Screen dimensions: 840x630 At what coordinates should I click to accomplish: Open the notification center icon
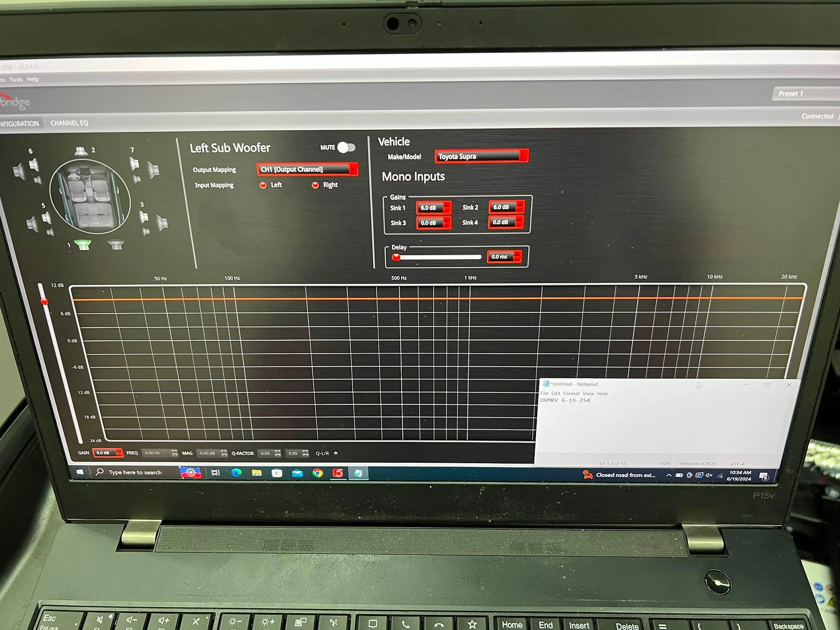click(x=764, y=476)
